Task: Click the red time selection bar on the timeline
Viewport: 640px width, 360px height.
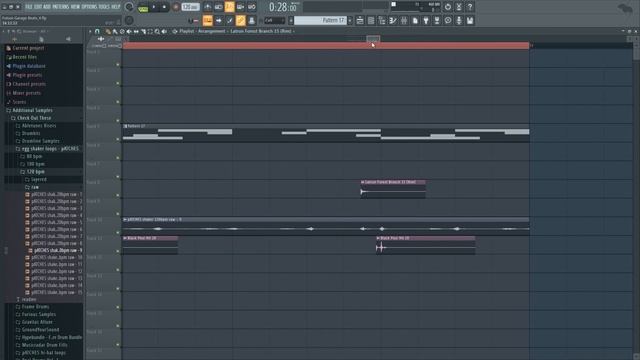Action: (x=326, y=46)
